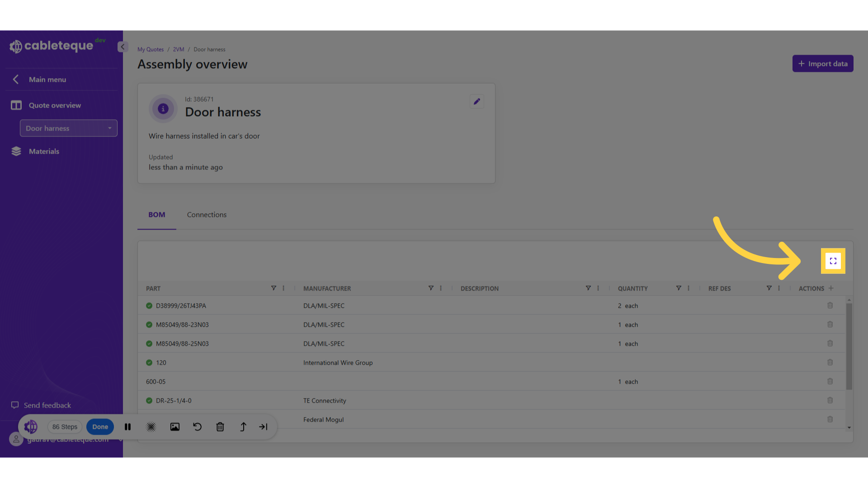Open the Door harness dropdown

click(69, 128)
